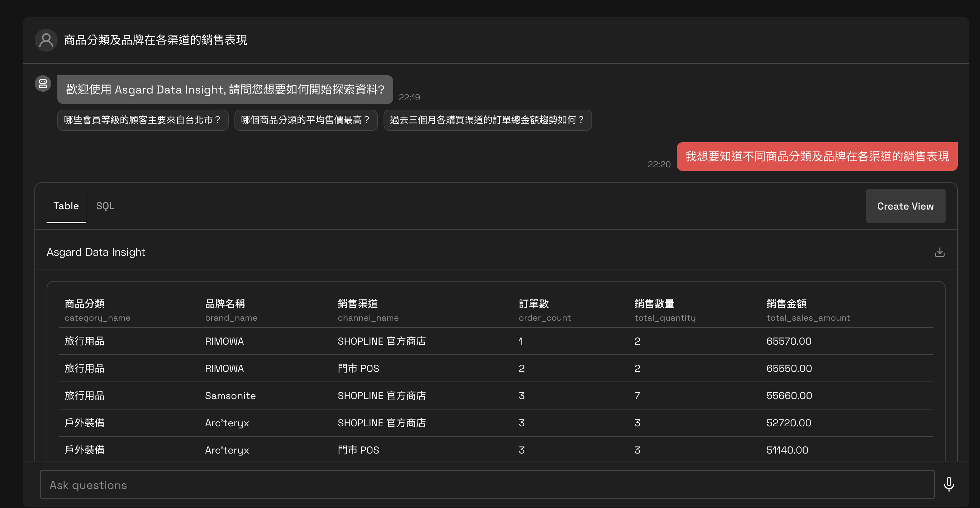
Task: Click the 銷售渠道 channel_name column header
Action: pos(368,310)
